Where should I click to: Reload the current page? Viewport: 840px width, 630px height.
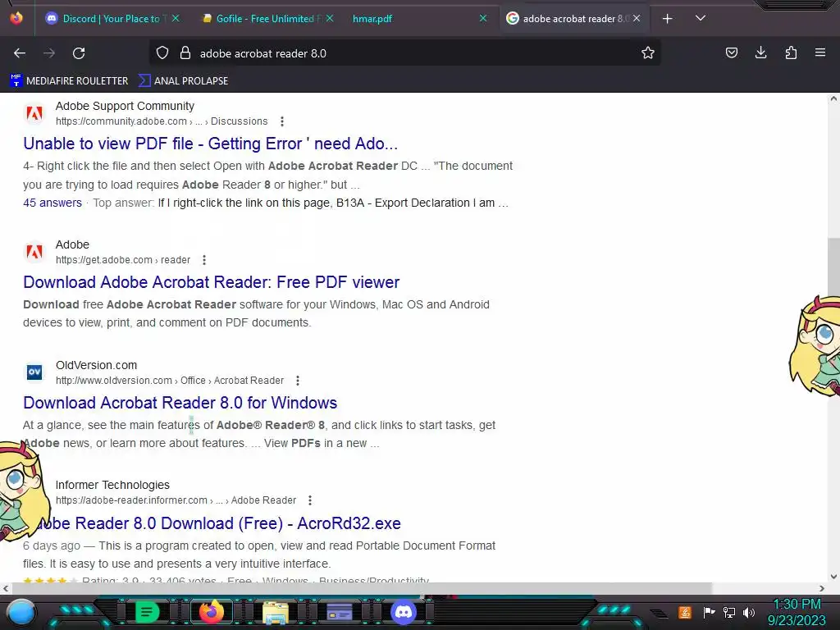pyautogui.click(x=79, y=53)
